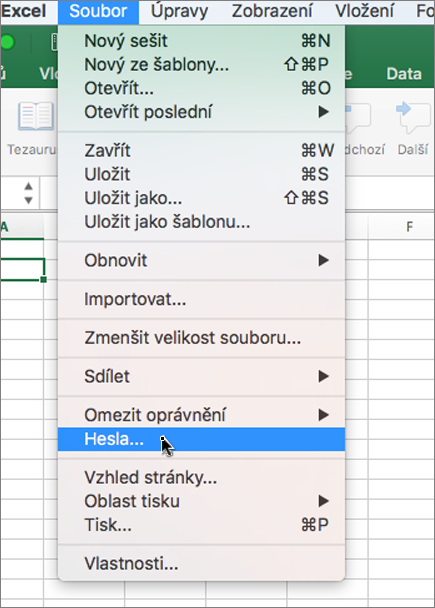435x608 pixels.
Task: Expand the Omezit oprávnění submenu
Action: click(201, 415)
